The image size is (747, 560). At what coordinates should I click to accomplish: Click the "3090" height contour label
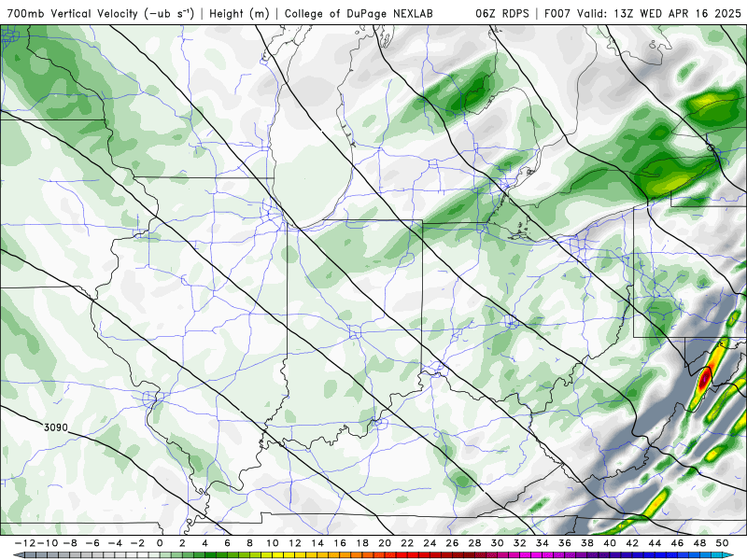[x=56, y=427]
